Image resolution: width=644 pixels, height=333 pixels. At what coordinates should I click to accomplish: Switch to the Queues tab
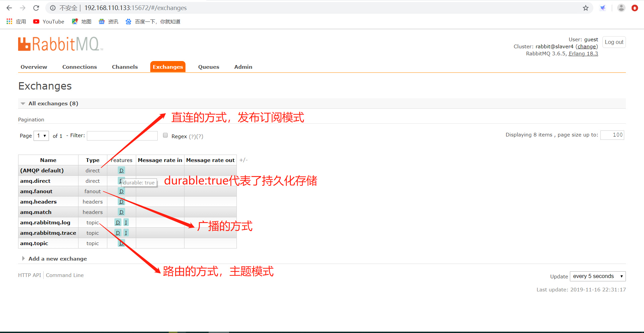click(208, 67)
